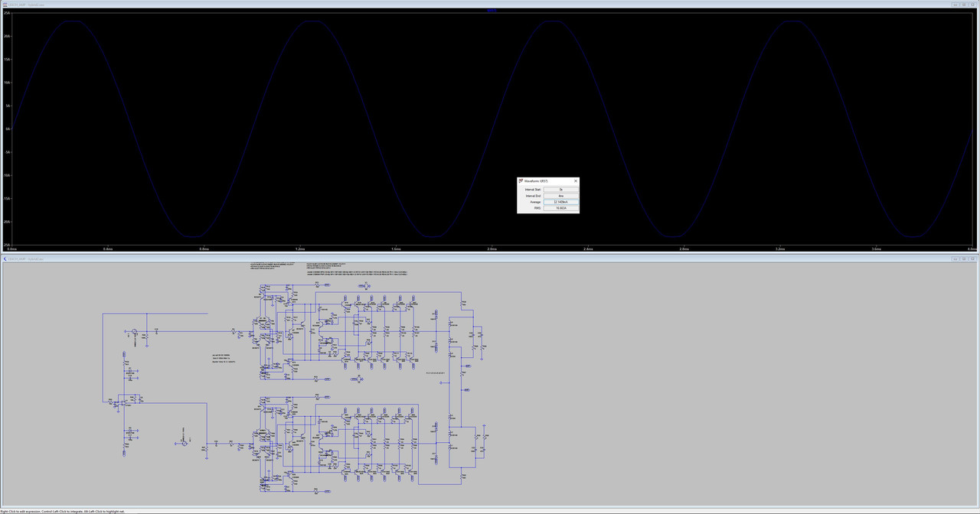Click the 0.0ms time axis label
This screenshot has width=980, height=514.
[x=11, y=249]
